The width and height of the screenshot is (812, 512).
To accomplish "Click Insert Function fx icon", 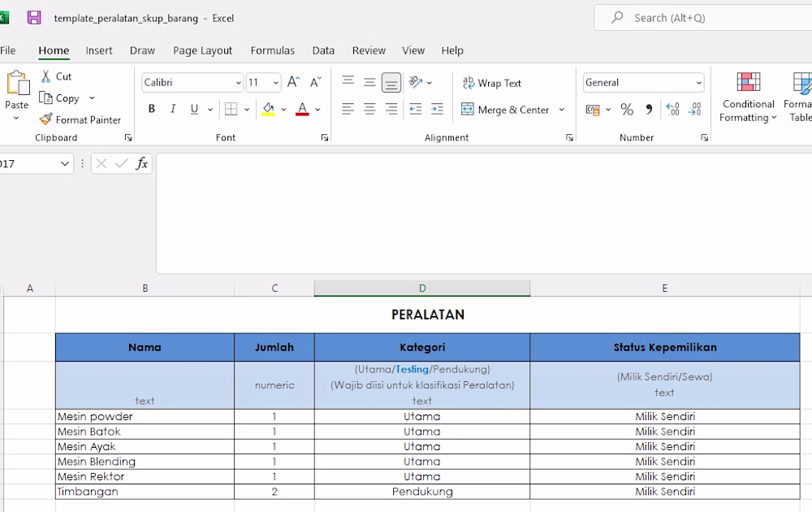I will click(142, 163).
